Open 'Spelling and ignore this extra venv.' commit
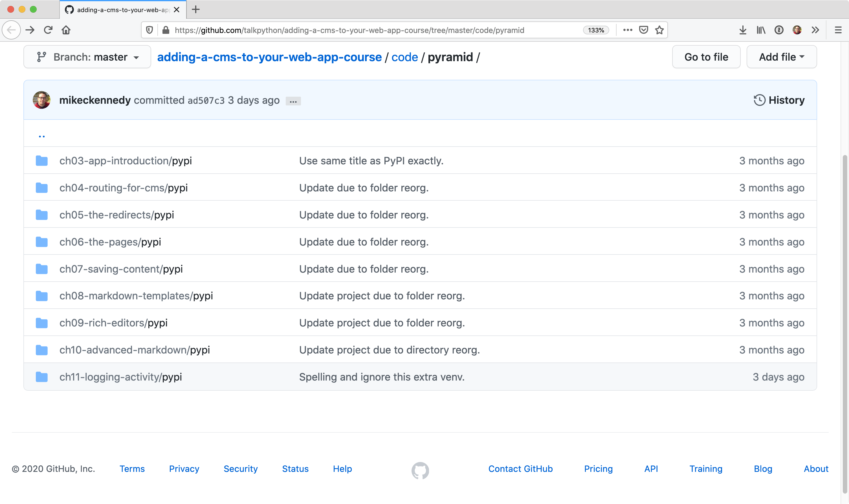This screenshot has height=504, width=849. pyautogui.click(x=382, y=377)
